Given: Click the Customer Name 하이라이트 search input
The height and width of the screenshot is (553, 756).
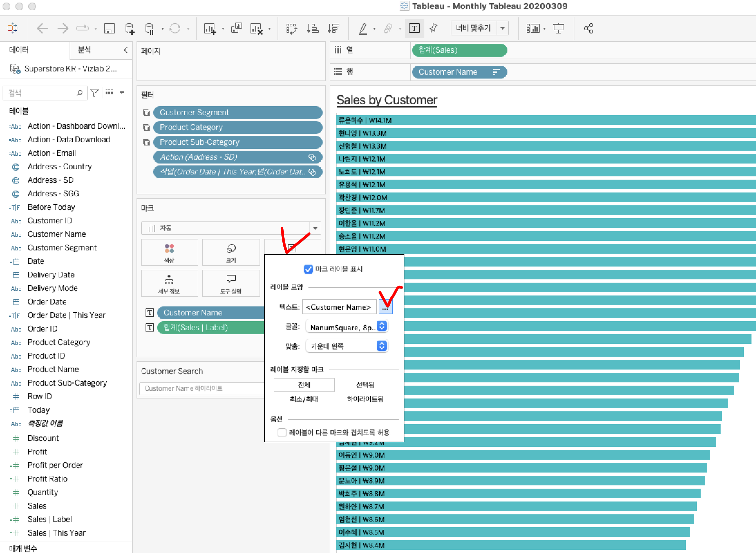Looking at the screenshot, I should [x=202, y=388].
